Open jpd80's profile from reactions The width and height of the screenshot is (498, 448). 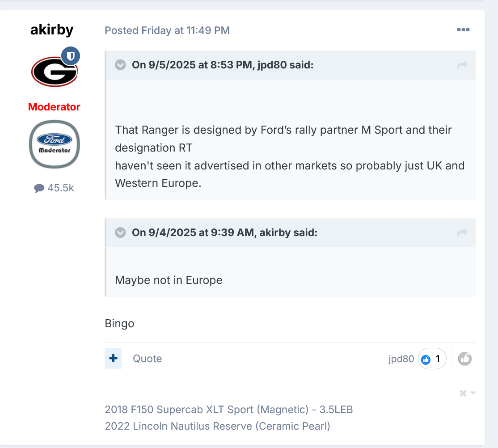[x=401, y=359]
